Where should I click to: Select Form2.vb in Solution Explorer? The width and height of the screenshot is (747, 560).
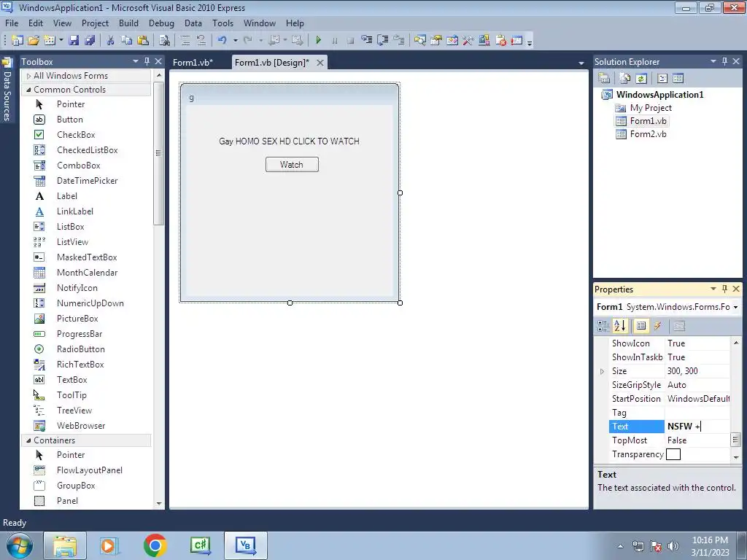tap(648, 134)
